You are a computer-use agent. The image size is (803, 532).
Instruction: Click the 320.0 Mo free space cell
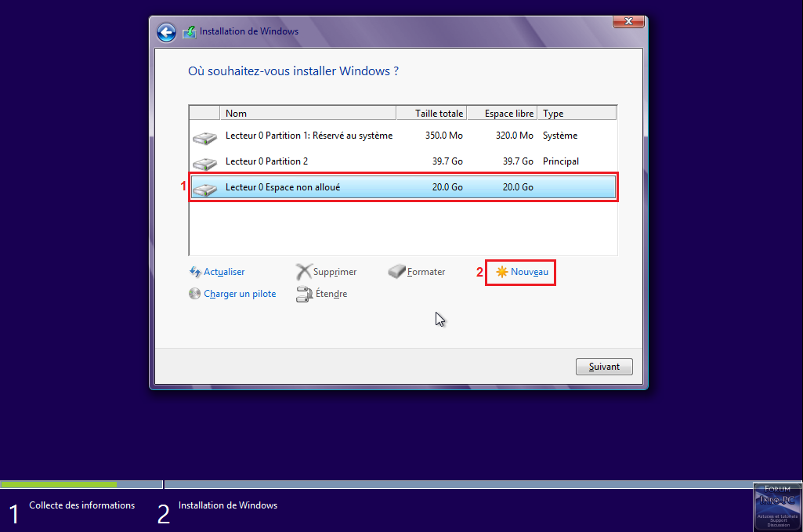click(514, 136)
